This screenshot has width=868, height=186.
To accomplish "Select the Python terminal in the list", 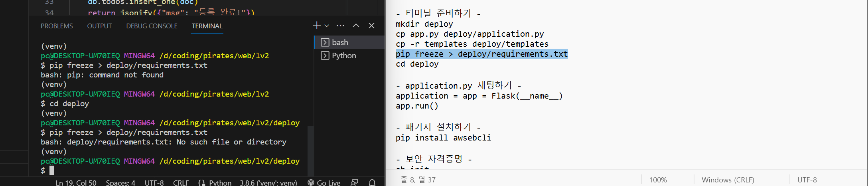I will tap(349, 55).
